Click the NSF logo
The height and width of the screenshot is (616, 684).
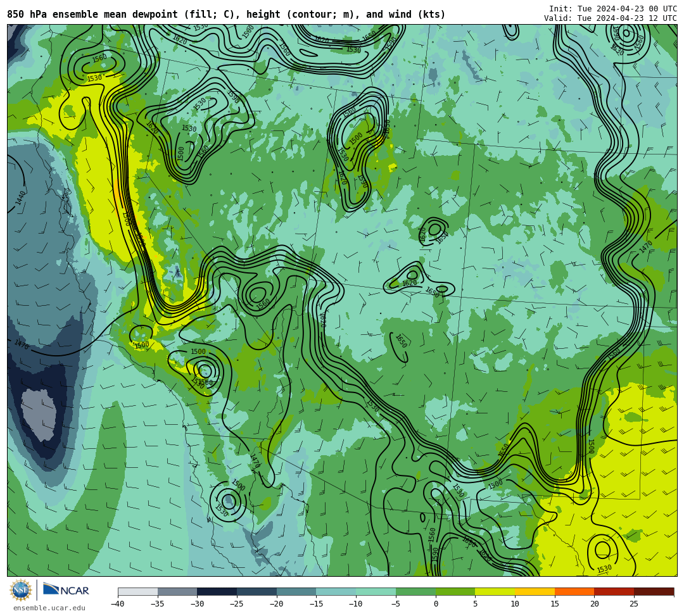pos(21,591)
